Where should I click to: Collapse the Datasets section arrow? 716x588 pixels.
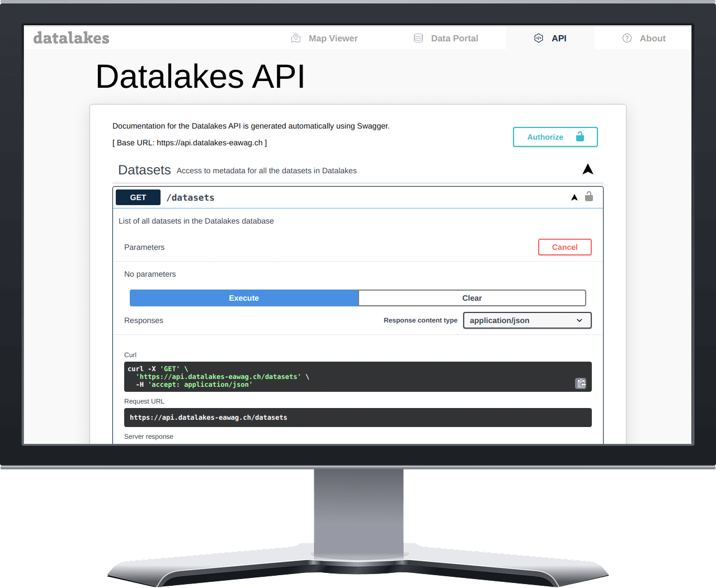coord(587,169)
